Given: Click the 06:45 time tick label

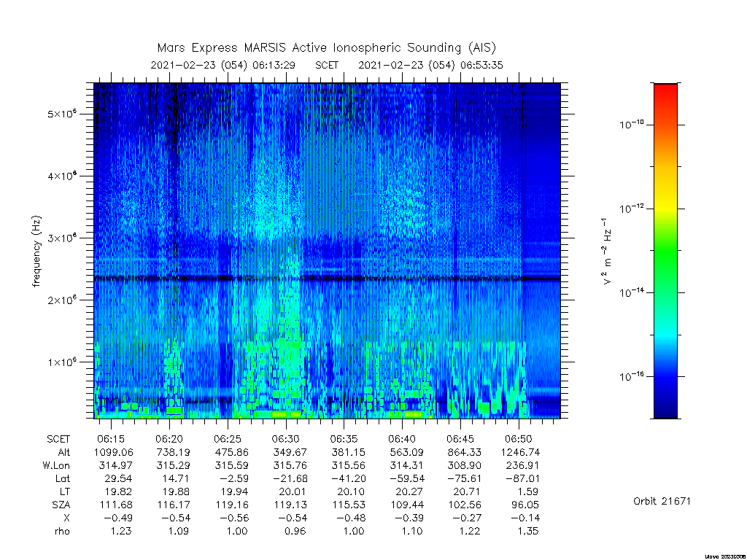Looking at the screenshot, I should [x=460, y=439].
